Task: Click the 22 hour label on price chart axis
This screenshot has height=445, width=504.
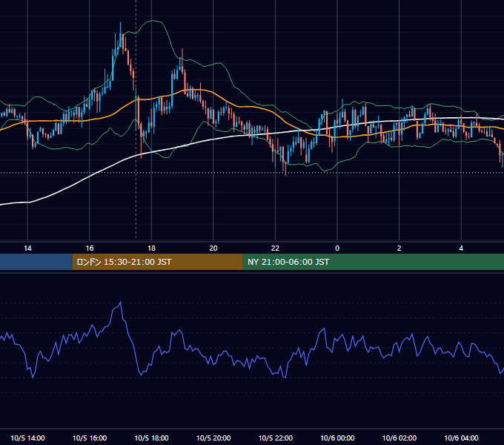Action: pyautogui.click(x=275, y=248)
